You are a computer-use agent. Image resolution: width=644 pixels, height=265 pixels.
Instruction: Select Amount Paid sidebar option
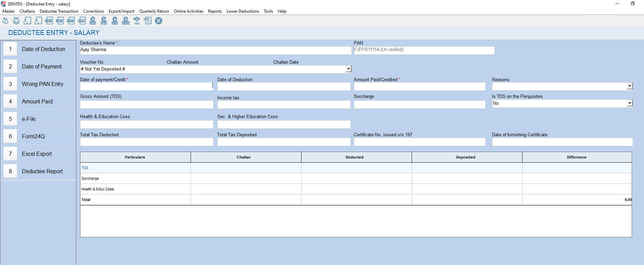coord(38,101)
